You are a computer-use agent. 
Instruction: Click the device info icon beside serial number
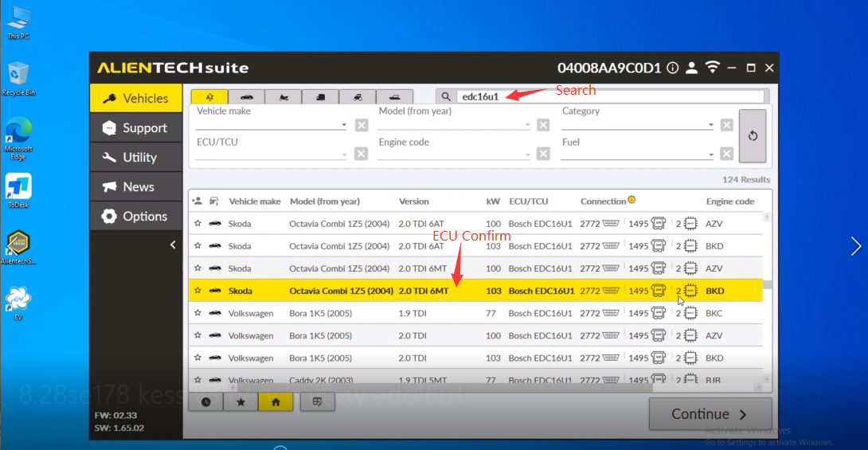click(673, 68)
